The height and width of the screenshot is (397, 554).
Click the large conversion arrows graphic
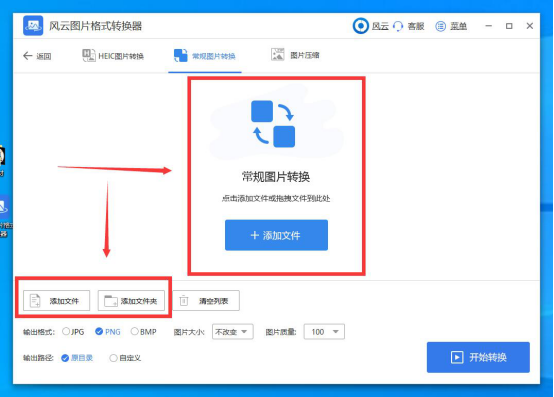pos(273,124)
